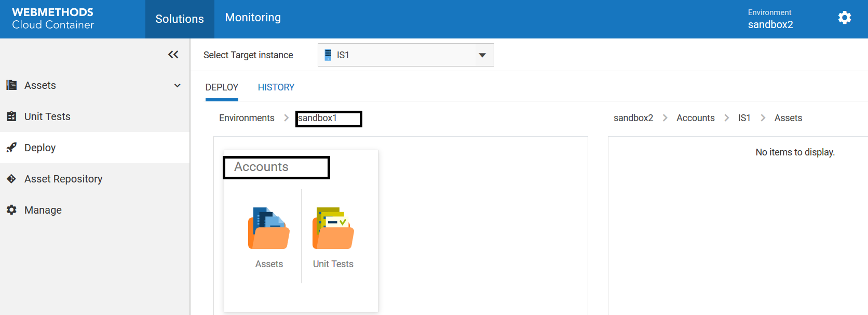Open the Assets folder in Accounts card
Image resolution: width=868 pixels, height=315 pixels.
(x=269, y=228)
